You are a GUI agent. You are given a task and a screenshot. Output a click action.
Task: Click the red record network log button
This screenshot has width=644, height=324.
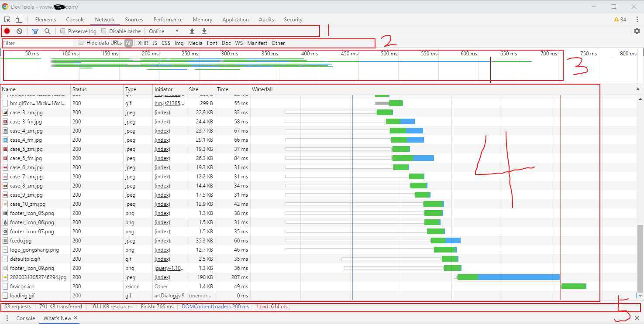coord(7,31)
